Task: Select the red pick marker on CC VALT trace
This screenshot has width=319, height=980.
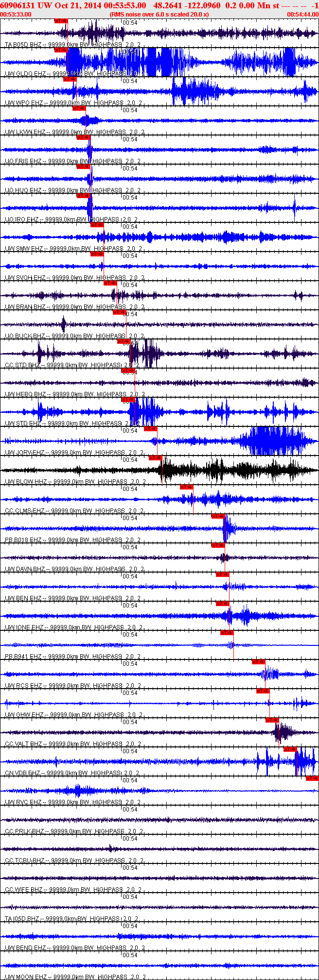Action: coord(272,720)
